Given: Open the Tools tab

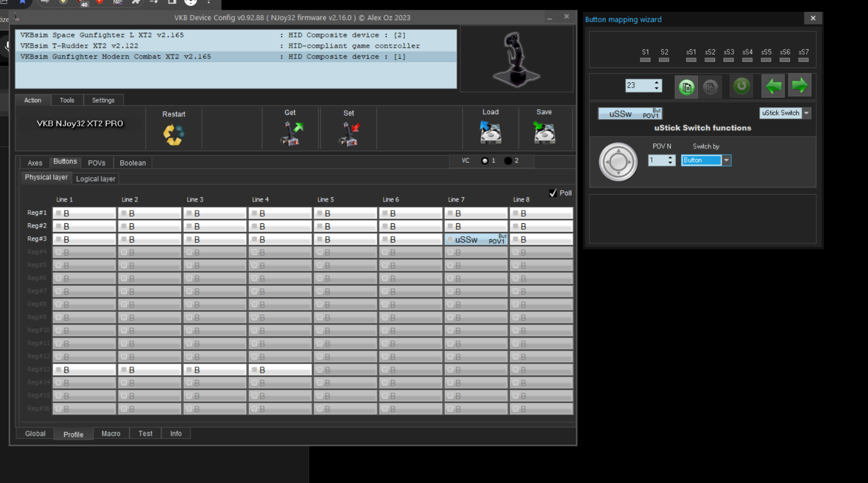Looking at the screenshot, I should [x=67, y=100].
